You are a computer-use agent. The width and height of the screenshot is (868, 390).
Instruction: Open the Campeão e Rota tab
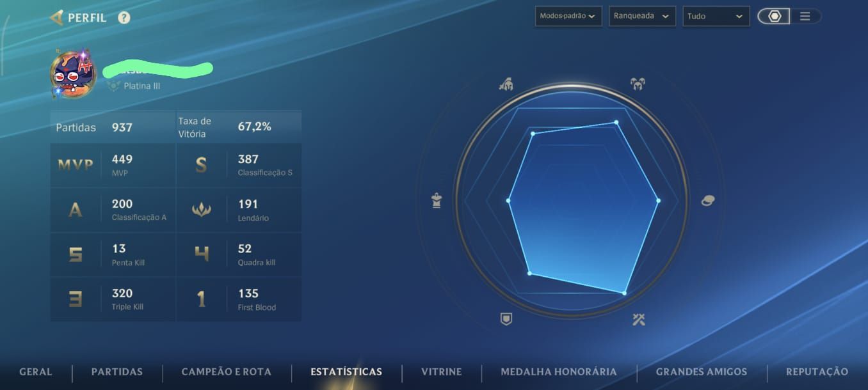pyautogui.click(x=227, y=371)
